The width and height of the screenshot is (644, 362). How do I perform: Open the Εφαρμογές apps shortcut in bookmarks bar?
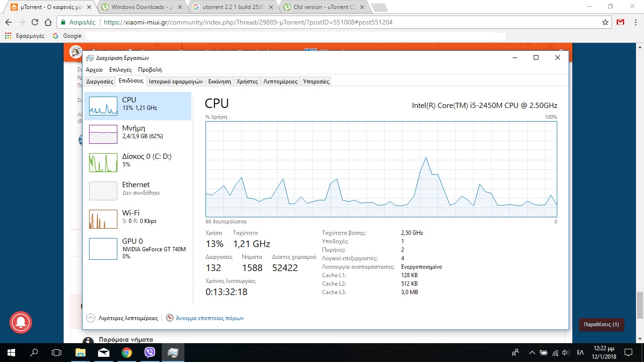tap(24, 36)
